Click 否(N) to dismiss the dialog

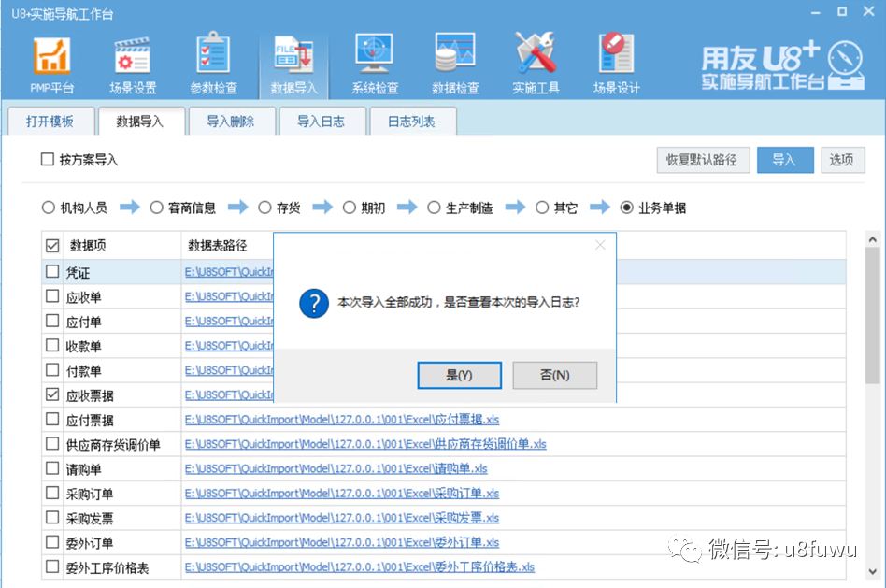555,376
